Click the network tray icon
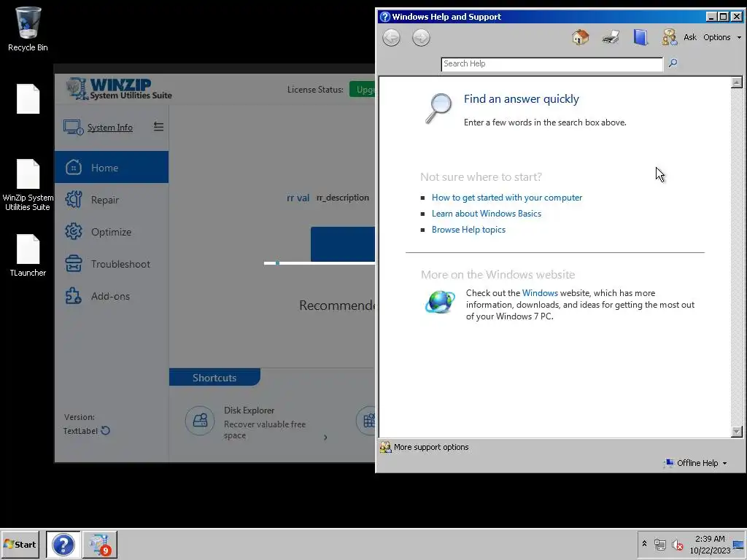Image resolution: width=747 pixels, height=560 pixels. pos(659,544)
